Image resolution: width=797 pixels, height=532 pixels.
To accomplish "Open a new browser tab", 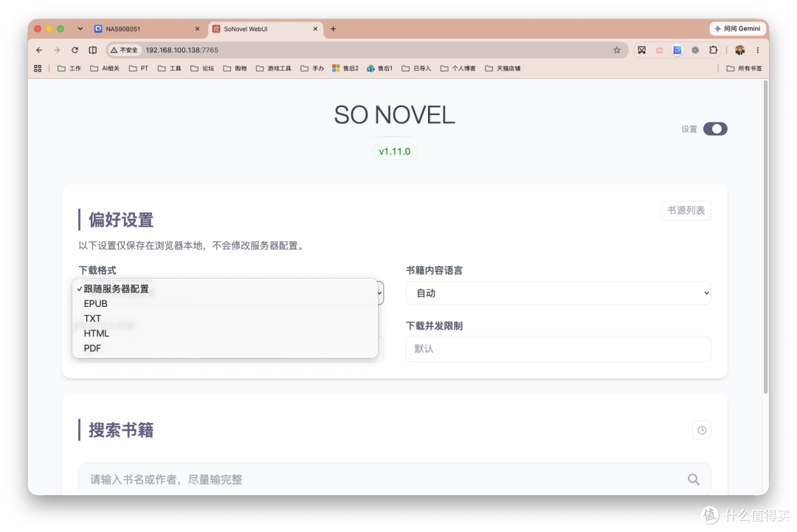I will point(333,29).
